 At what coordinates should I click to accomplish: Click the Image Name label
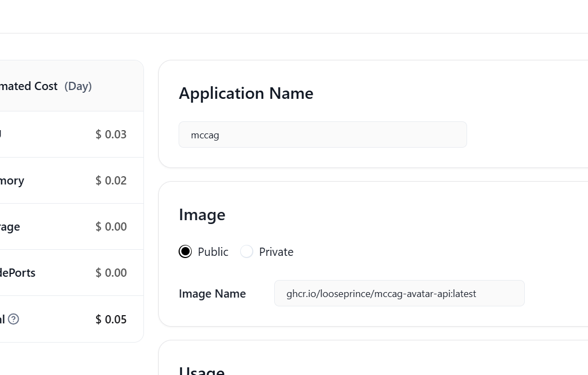[212, 294]
